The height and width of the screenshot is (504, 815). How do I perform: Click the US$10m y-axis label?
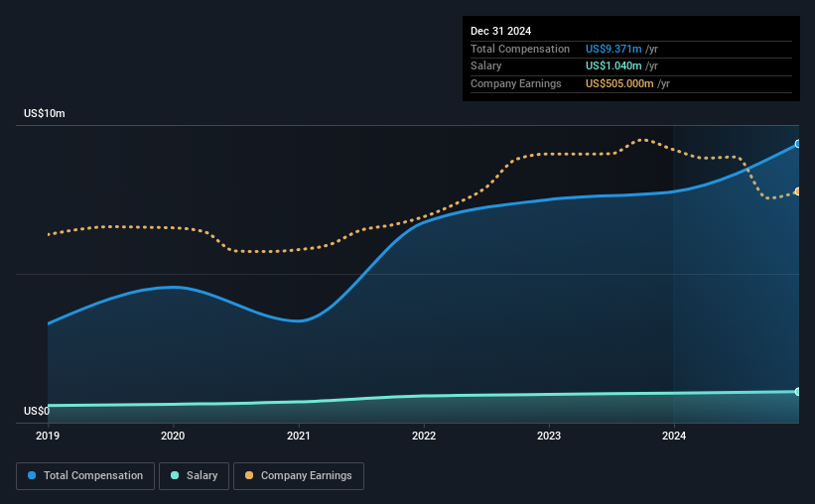coord(45,113)
